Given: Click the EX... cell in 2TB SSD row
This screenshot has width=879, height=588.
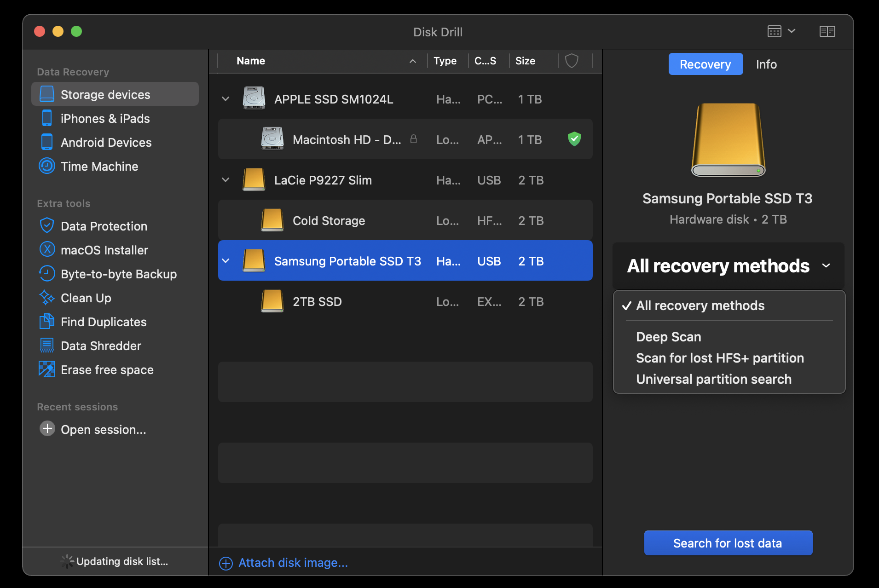Looking at the screenshot, I should tap(489, 301).
